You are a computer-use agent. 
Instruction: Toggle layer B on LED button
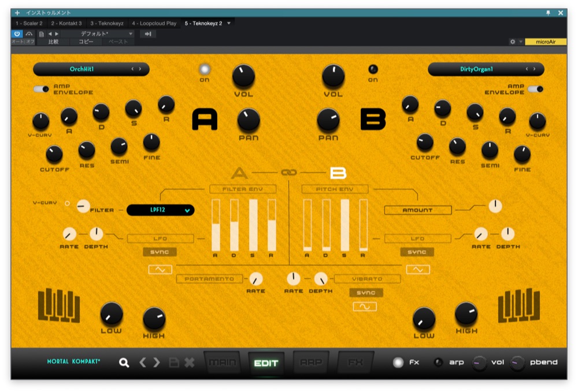(373, 69)
